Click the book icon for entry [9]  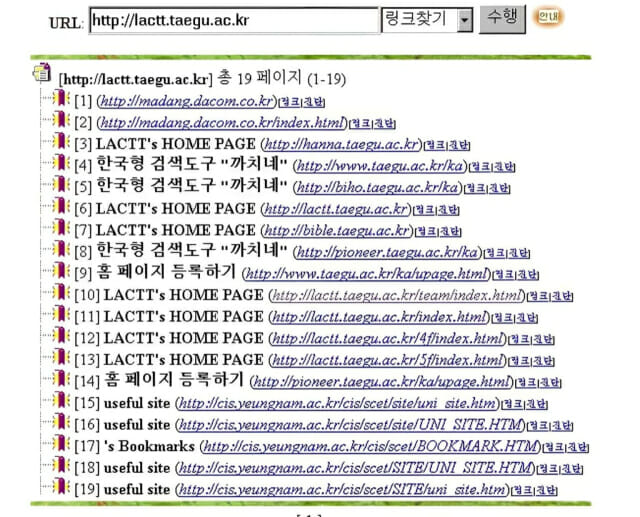tap(62, 273)
